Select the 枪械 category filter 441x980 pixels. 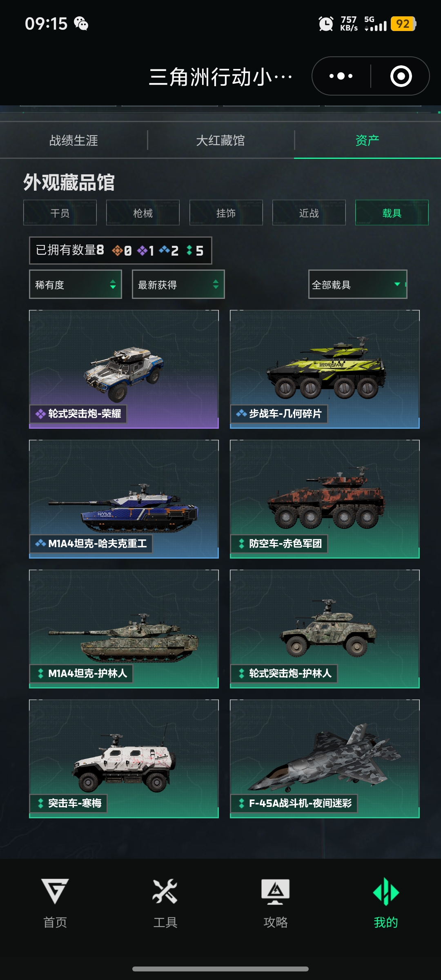143,213
